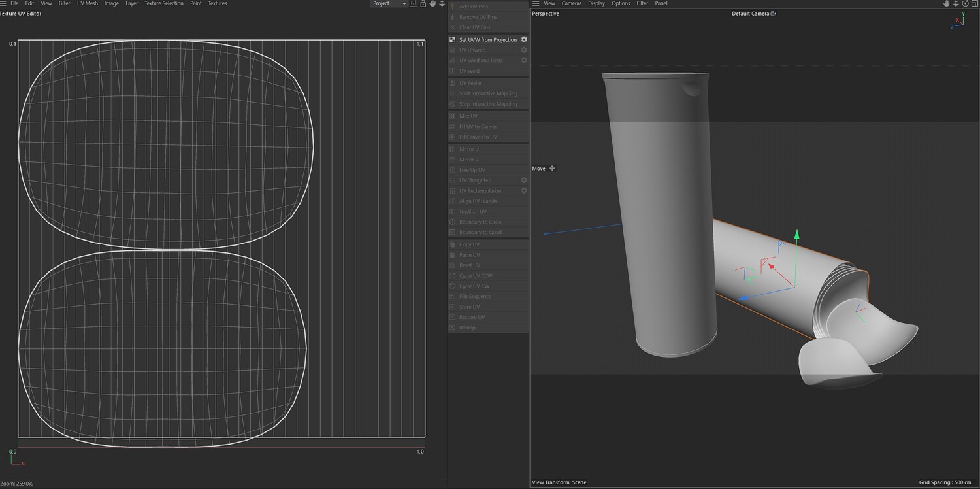The height and width of the screenshot is (489, 980).
Task: Open the UV Mesh menu
Action: (x=87, y=4)
